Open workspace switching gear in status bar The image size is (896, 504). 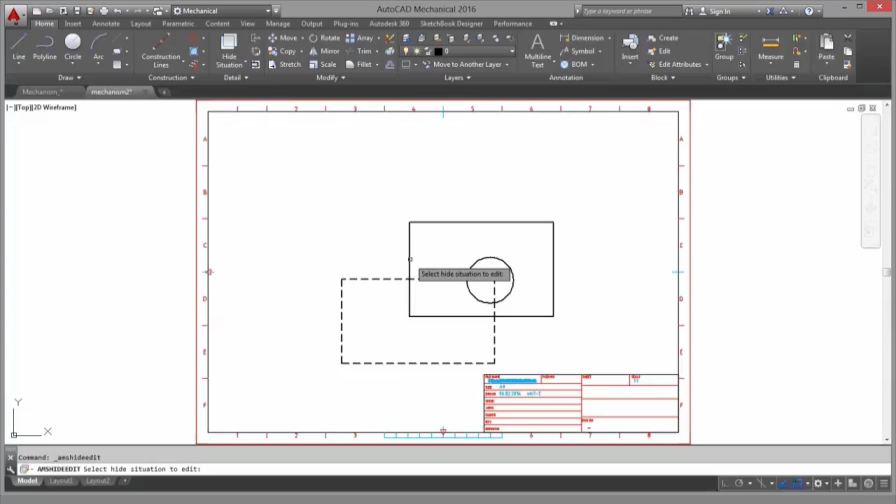[x=818, y=483]
